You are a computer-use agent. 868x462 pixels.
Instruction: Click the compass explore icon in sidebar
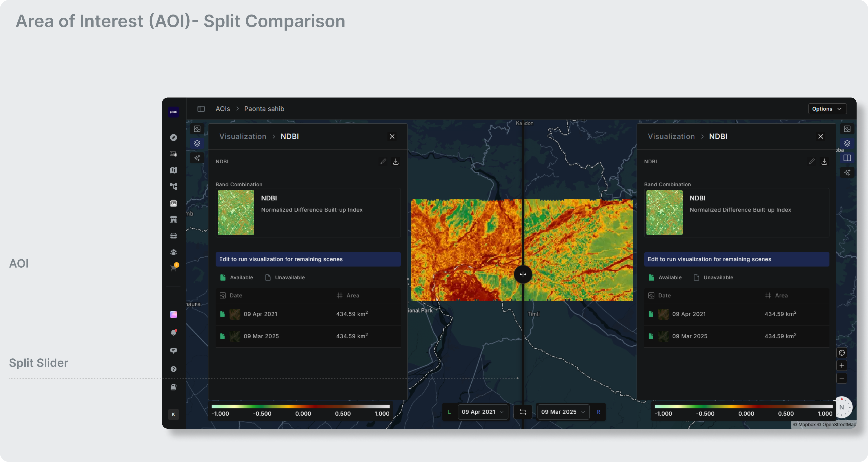(x=173, y=138)
